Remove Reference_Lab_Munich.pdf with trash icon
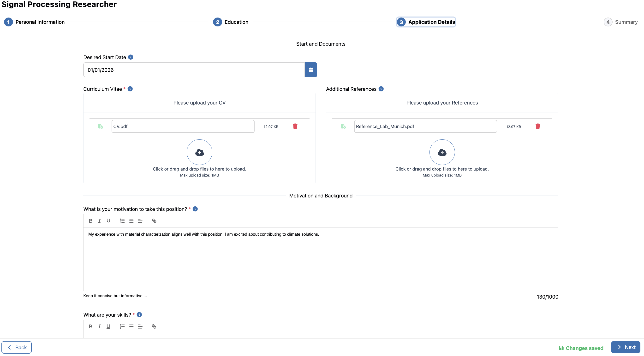644x356 pixels. pyautogui.click(x=537, y=126)
